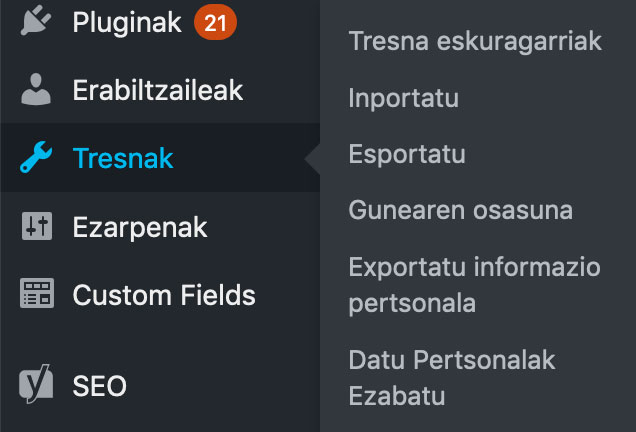Open the Custom Fields menu label
Screen dimensions: 636x432
164,295
